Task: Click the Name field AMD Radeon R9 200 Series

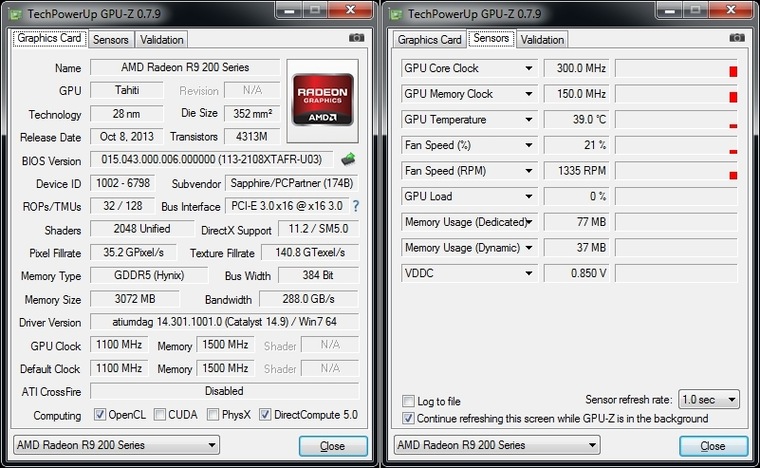Action: point(185,67)
